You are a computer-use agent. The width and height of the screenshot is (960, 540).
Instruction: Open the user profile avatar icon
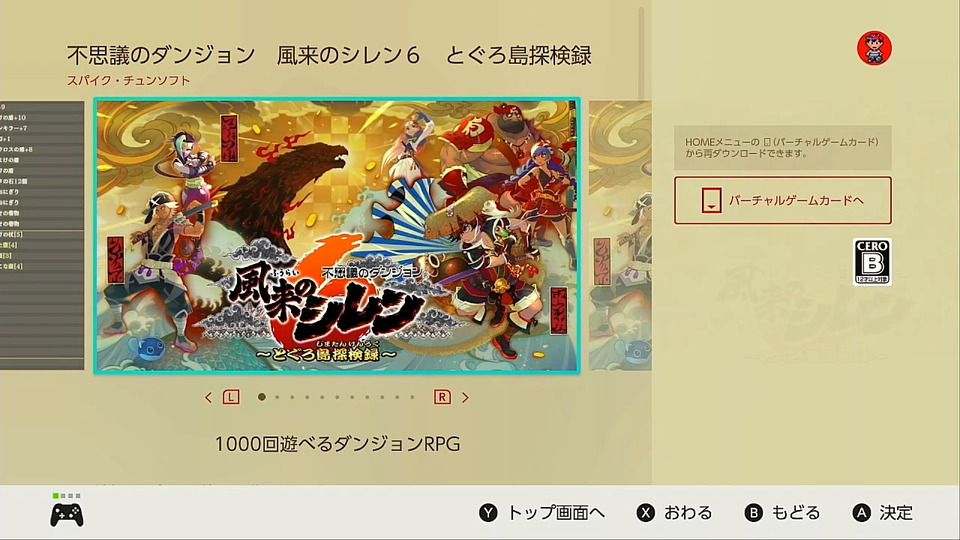coord(874,48)
